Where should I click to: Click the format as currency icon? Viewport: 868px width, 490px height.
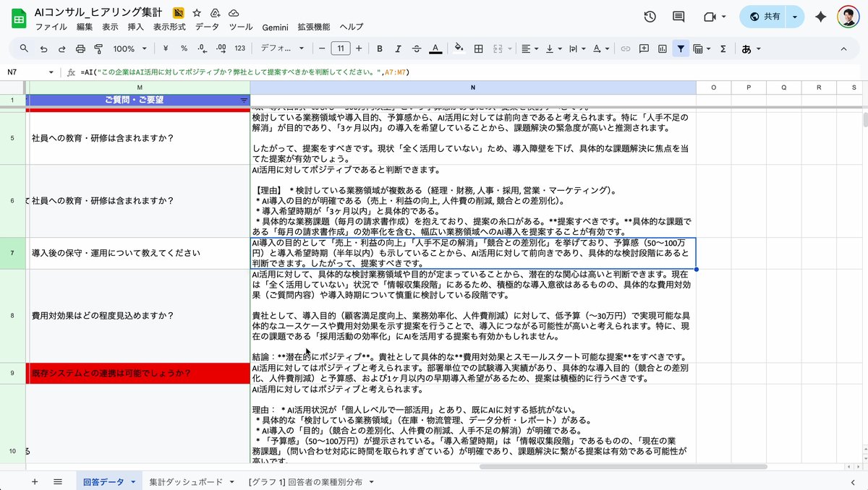tap(166, 48)
